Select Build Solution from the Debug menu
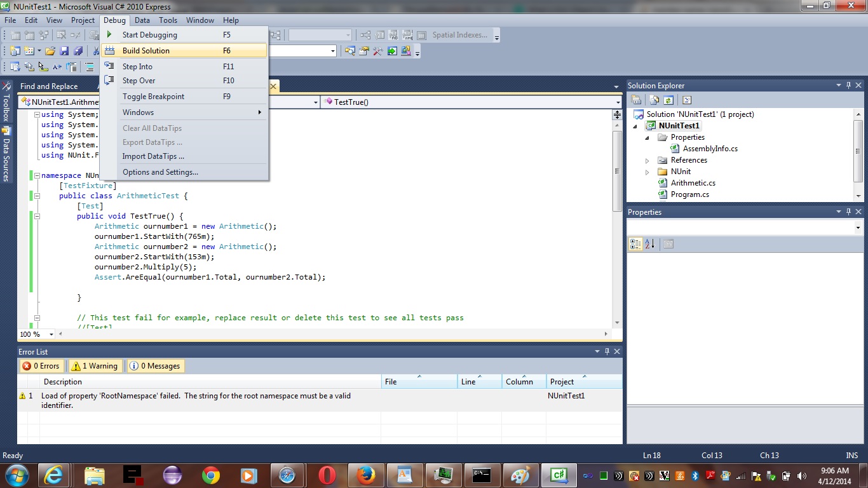Screen dimensions: 868x488 coord(146,51)
